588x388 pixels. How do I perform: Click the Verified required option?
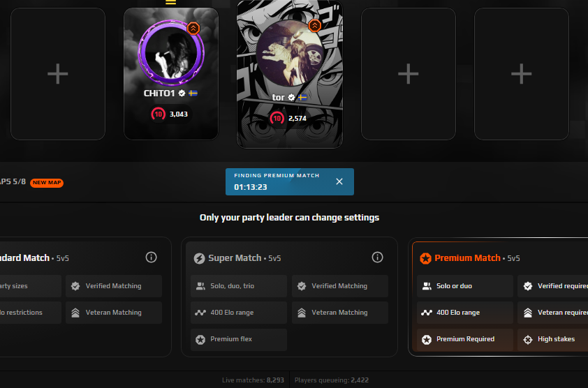(x=553, y=286)
